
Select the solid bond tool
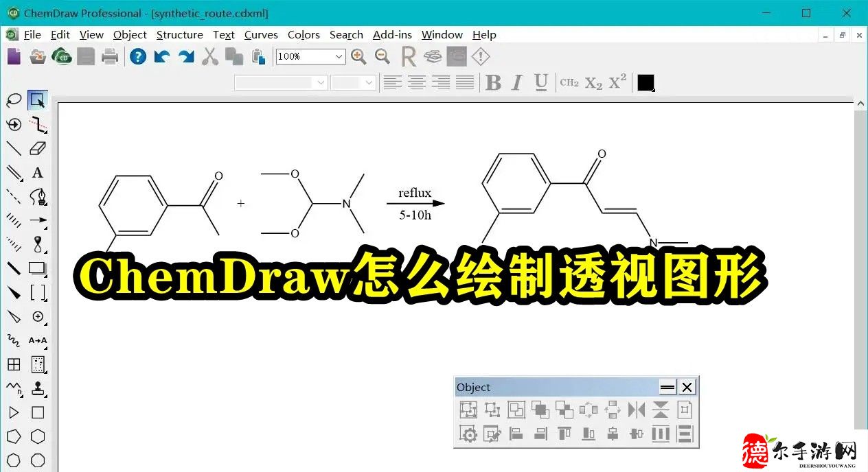point(14,148)
